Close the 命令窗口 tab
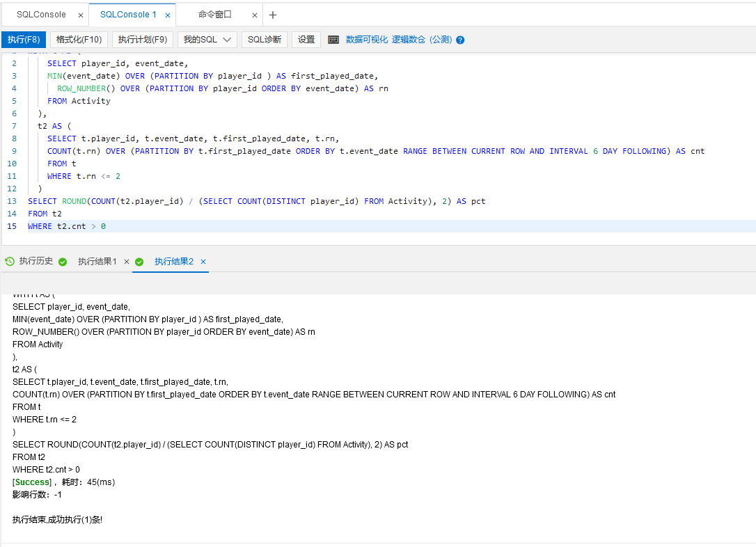 pyautogui.click(x=255, y=15)
